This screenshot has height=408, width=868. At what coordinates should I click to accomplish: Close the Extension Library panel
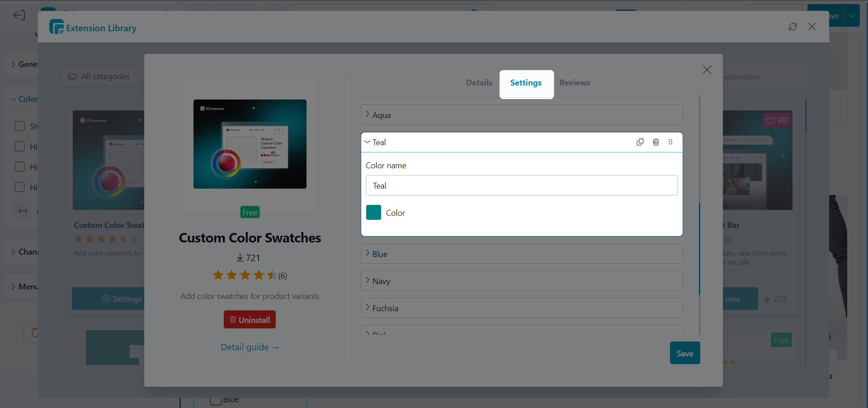tap(812, 27)
